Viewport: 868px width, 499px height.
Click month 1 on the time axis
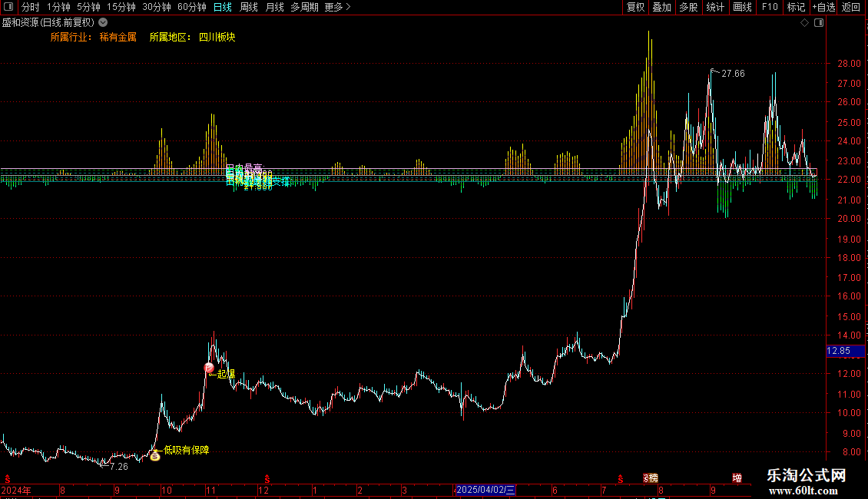[314, 490]
